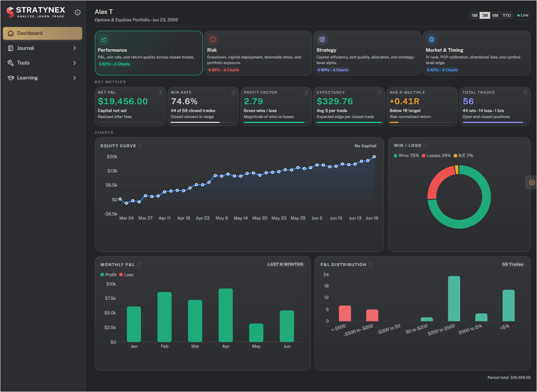Show P&L Distribution info tooltip icon
Screen dimensions: 537x392
pyautogui.click(x=370, y=265)
